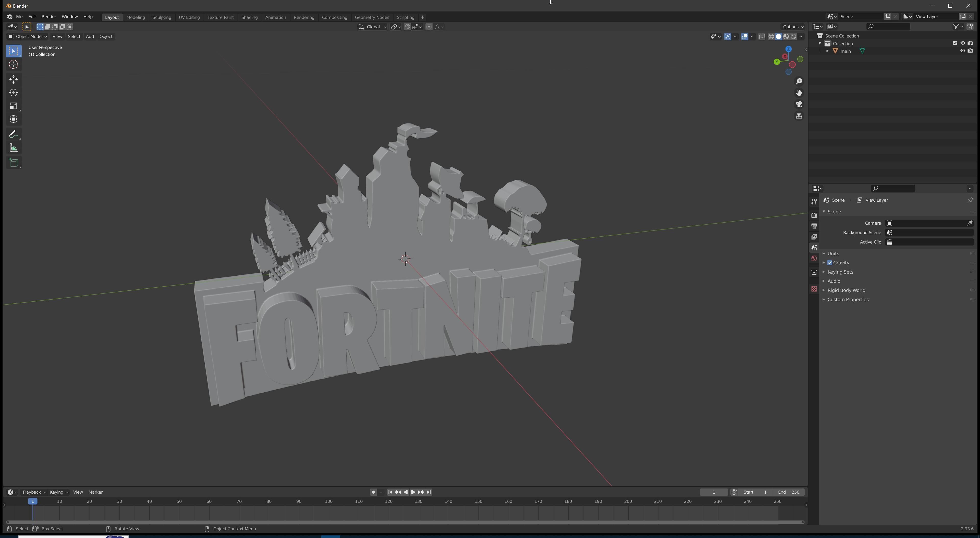Expand the Keying Sets panel
The height and width of the screenshot is (538, 980).
840,272
